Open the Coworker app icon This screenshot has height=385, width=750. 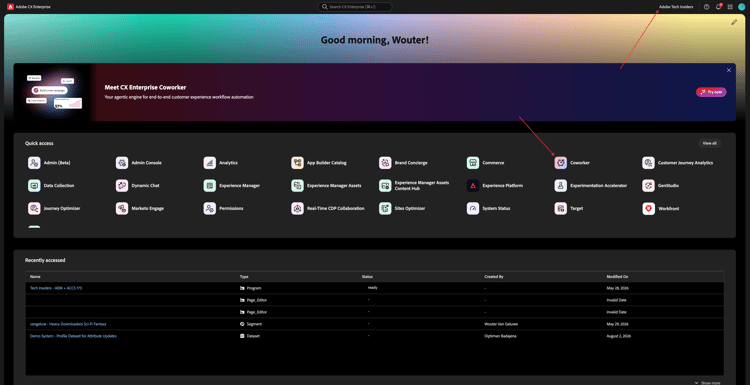(x=561, y=163)
